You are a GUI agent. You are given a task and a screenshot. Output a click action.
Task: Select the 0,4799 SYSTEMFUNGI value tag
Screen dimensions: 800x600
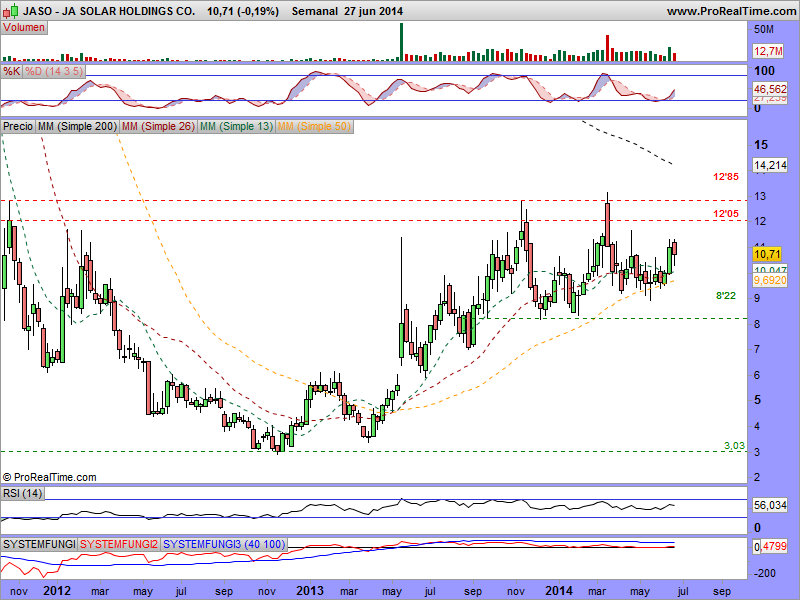coord(770,547)
